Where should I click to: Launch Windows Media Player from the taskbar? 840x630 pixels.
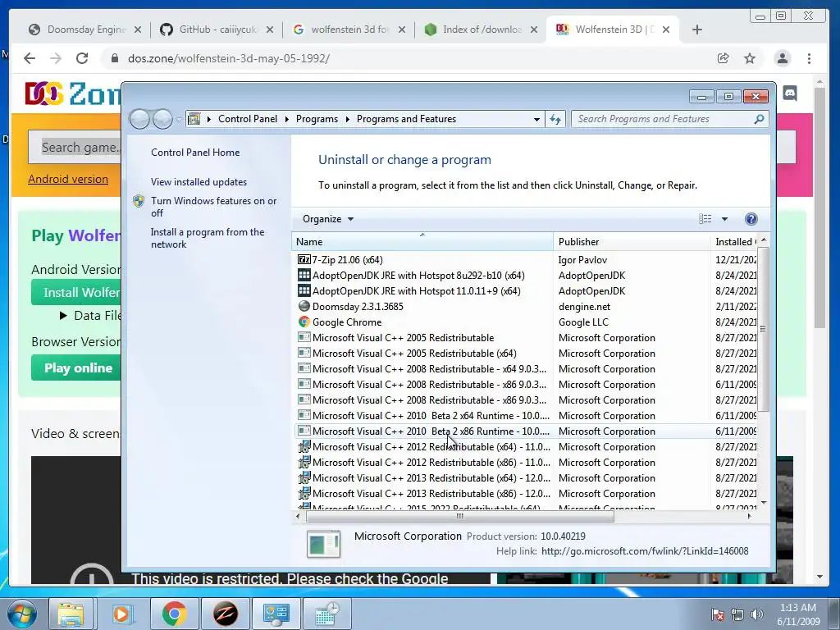coord(121,614)
